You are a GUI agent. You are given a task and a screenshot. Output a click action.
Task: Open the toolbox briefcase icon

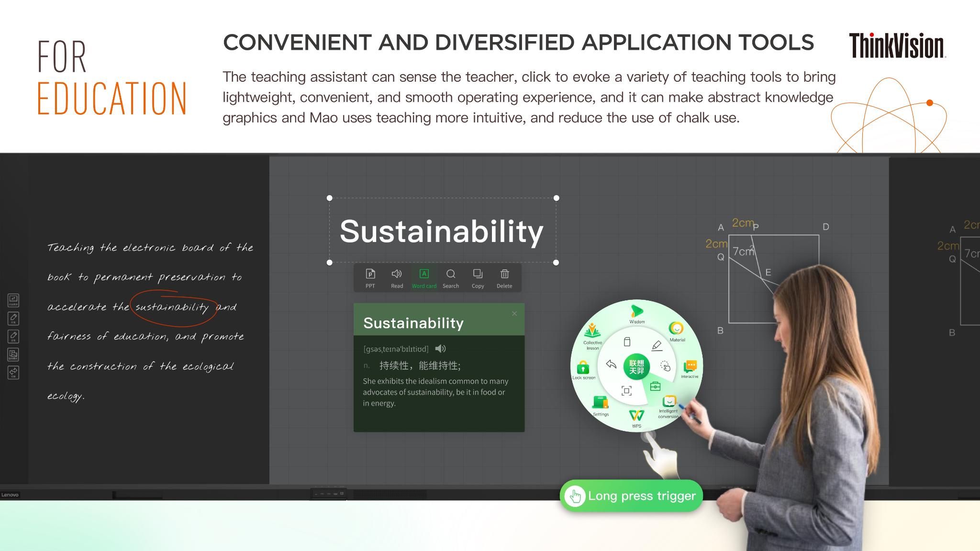(655, 386)
